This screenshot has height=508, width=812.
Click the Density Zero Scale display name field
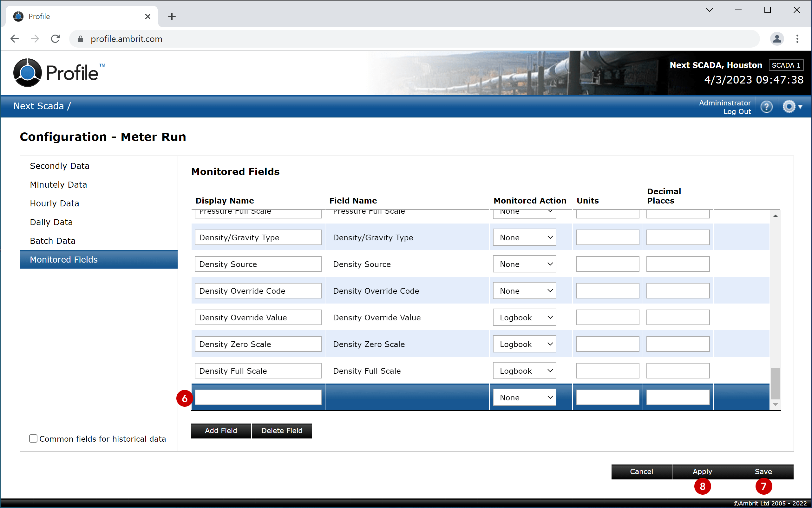[x=258, y=344]
